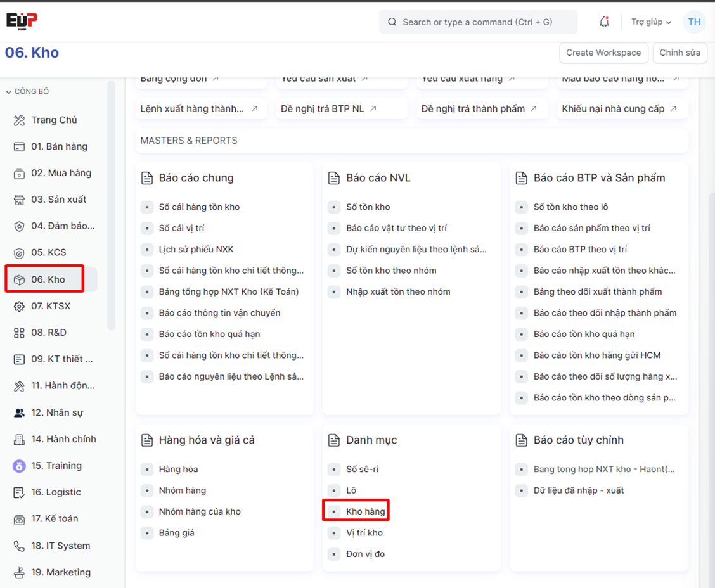Open 01. Bán hàng workspace

tap(59, 146)
